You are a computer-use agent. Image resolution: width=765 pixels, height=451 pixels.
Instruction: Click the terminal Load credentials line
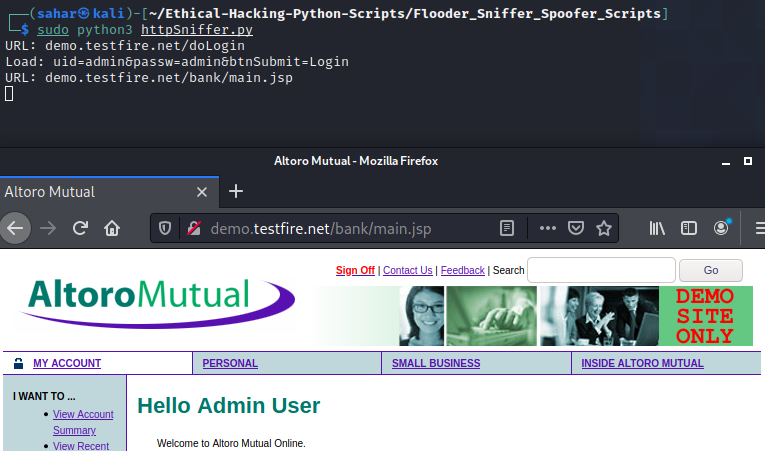[x=177, y=62]
